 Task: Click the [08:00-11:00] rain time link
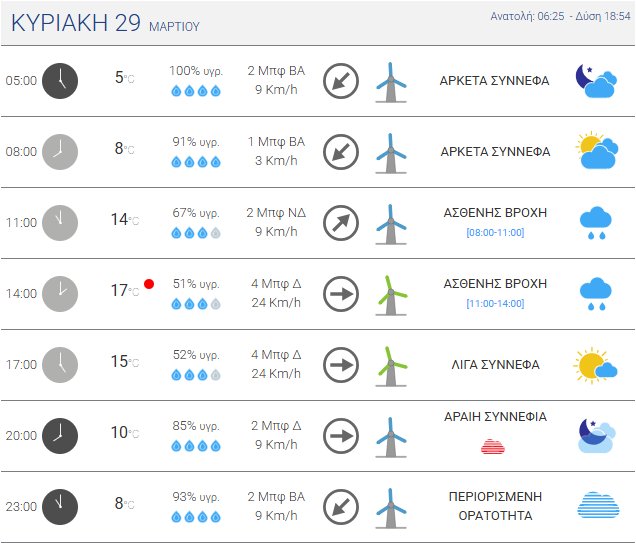(x=495, y=233)
